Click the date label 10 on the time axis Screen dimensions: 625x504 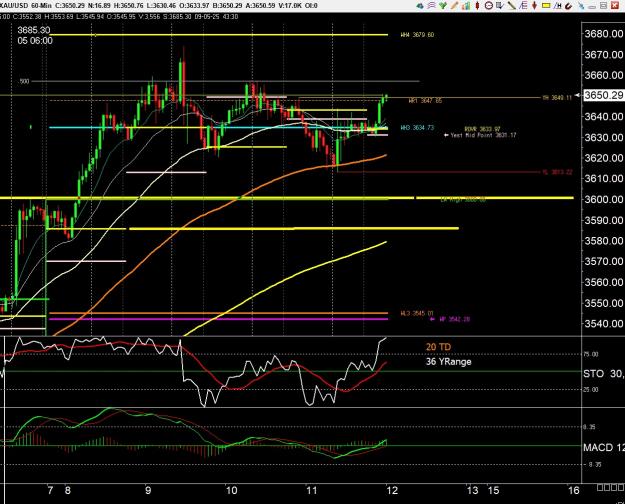(x=231, y=490)
